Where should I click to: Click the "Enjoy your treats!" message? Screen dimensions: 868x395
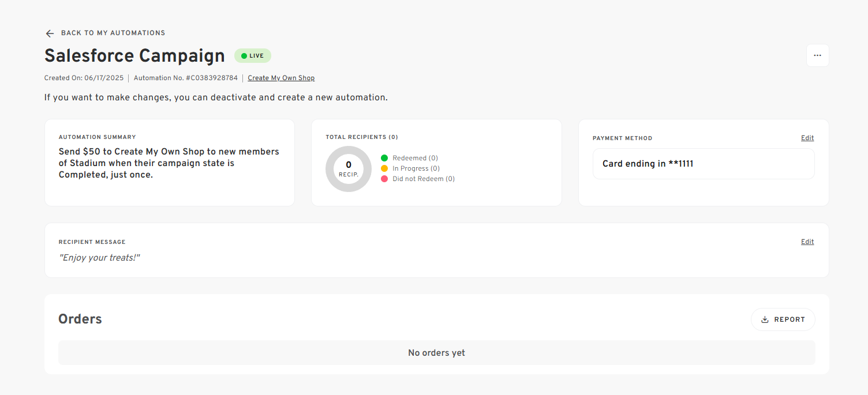[x=99, y=258]
